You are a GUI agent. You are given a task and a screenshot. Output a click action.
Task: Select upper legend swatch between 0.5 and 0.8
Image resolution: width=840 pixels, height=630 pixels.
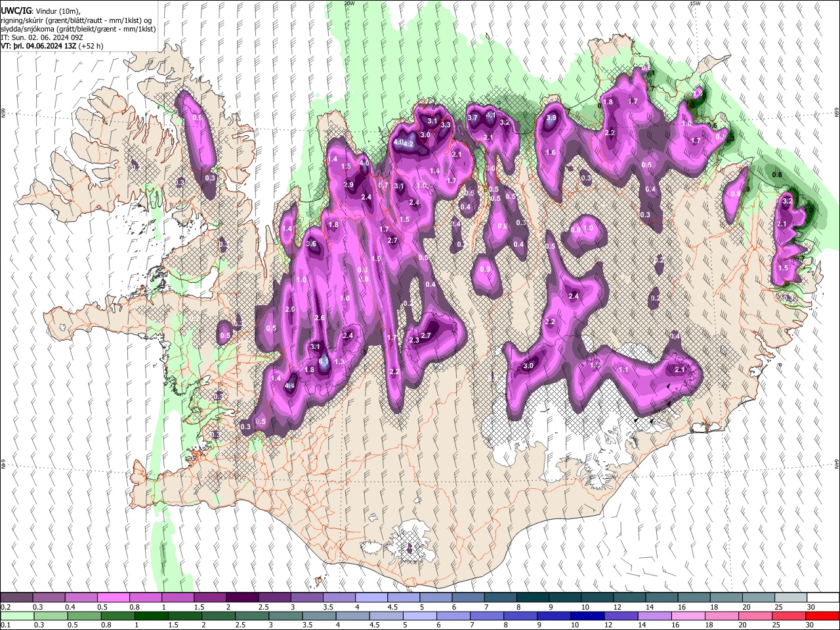[113, 598]
